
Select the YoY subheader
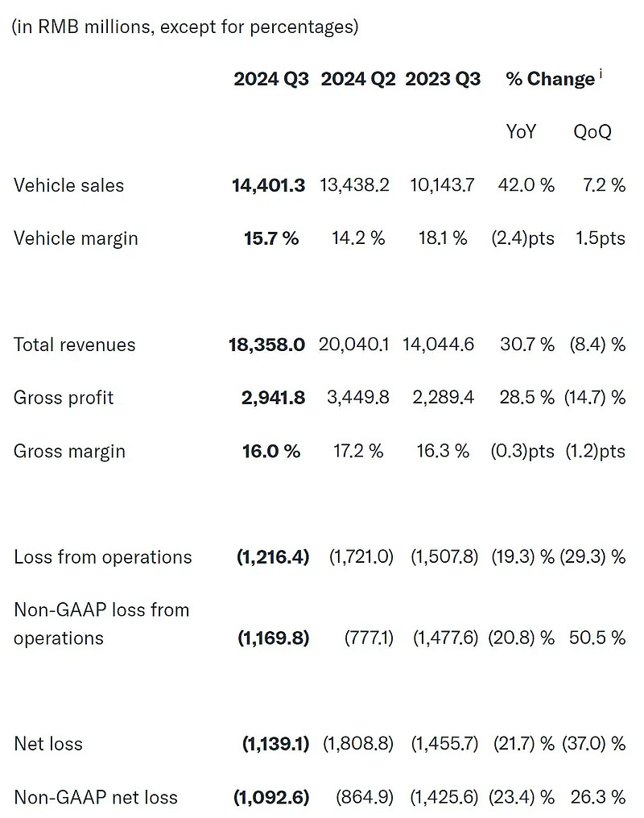[x=521, y=131]
